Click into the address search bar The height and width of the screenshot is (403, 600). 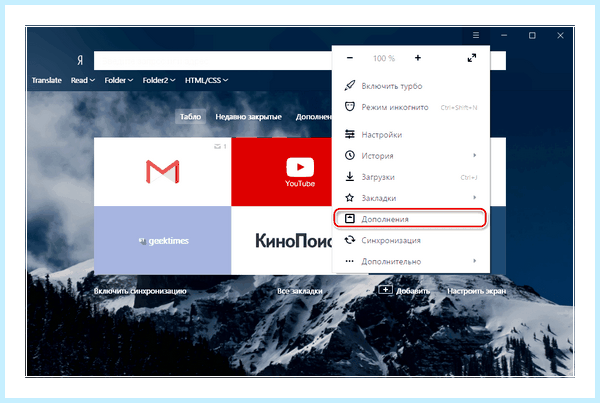click(x=213, y=60)
